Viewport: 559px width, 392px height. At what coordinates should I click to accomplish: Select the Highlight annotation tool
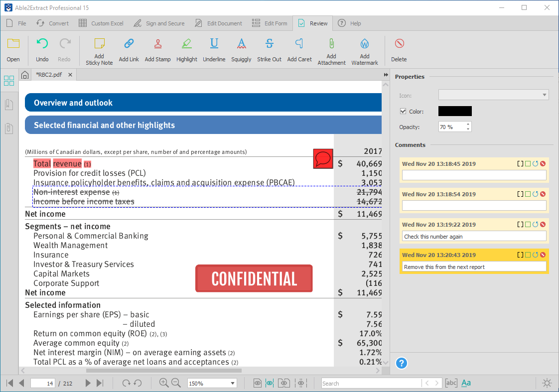click(186, 50)
